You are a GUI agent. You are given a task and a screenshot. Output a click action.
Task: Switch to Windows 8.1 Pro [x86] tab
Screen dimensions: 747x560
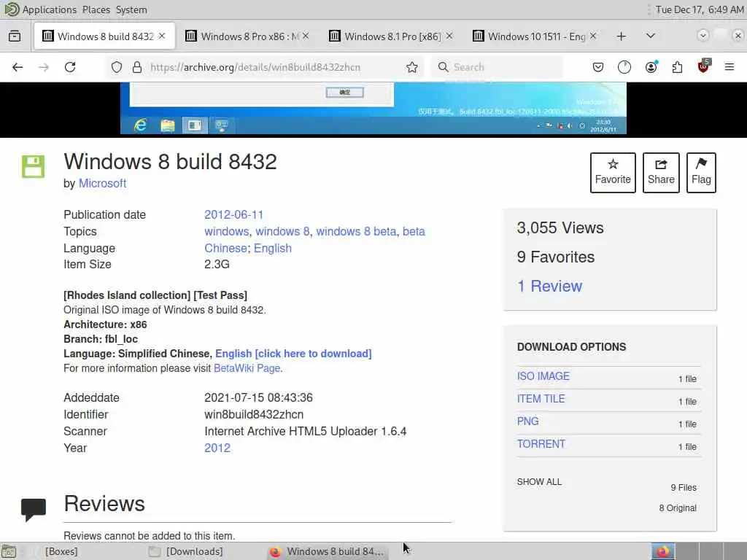pos(391,36)
